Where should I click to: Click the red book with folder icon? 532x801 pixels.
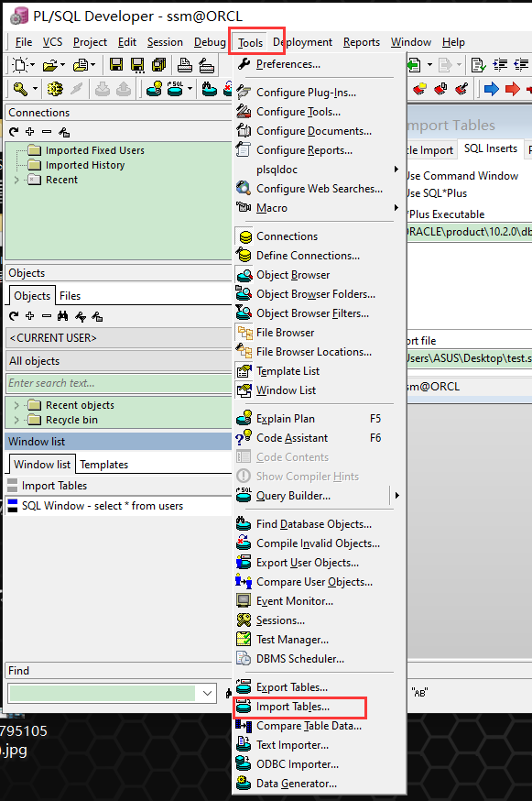(x=419, y=90)
